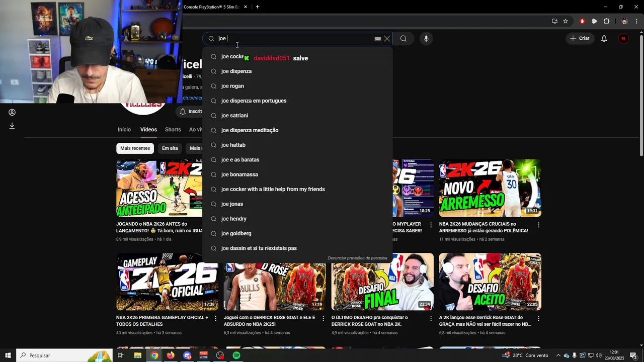This screenshot has height=362, width=644.
Task: Open options menu for 'A 2K lançou esse Derrick Rose' video
Action: tap(538, 318)
